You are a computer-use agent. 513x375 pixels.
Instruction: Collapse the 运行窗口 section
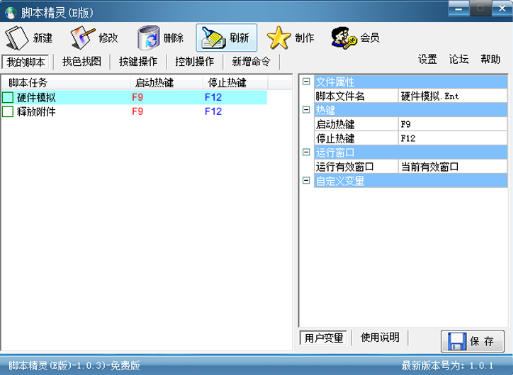(306, 152)
